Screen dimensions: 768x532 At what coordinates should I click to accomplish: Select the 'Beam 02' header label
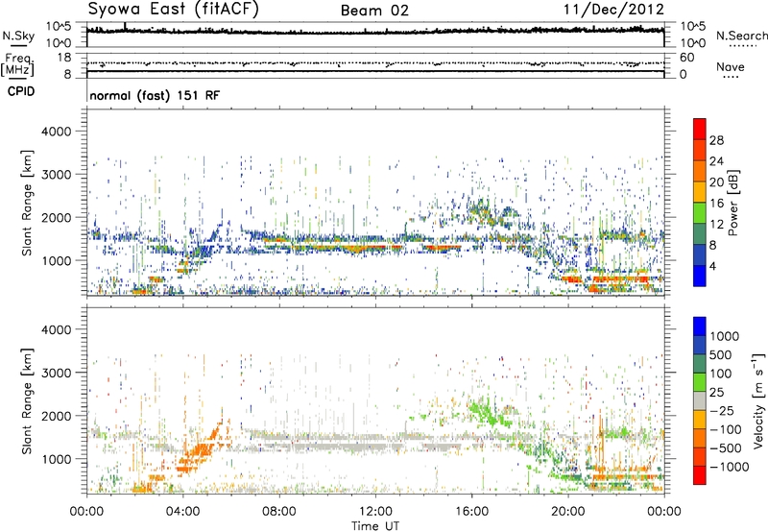tap(374, 11)
